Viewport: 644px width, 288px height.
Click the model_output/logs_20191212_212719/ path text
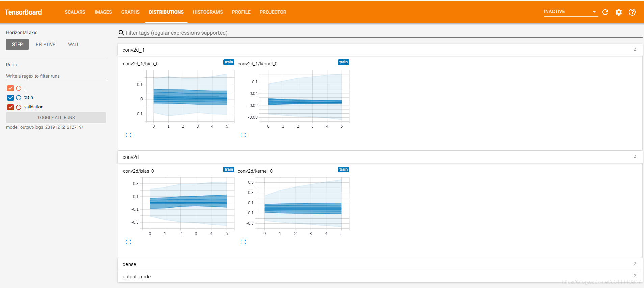[45, 127]
